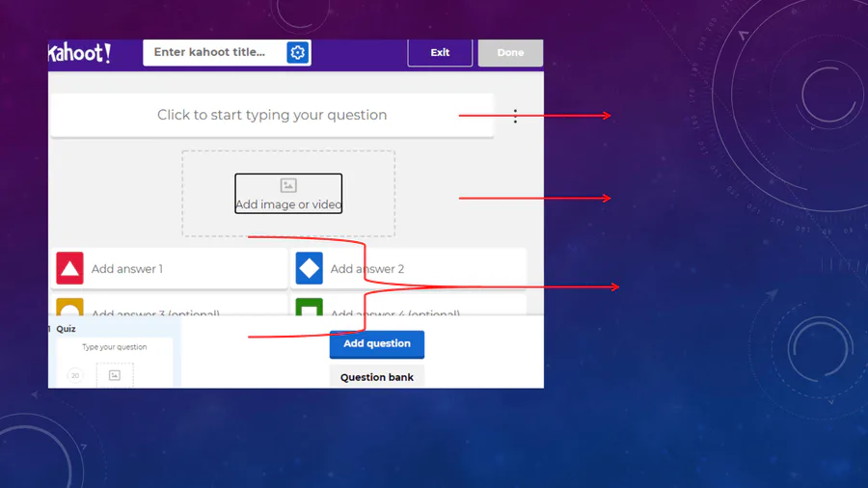Click the green square answer icon
Screen dimensions: 868x488
click(x=309, y=308)
